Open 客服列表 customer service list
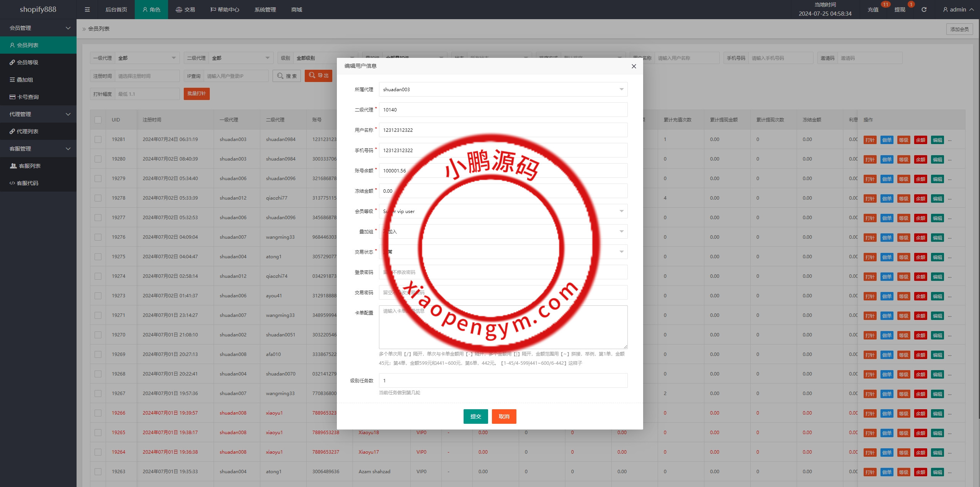The image size is (980, 487). tap(29, 166)
